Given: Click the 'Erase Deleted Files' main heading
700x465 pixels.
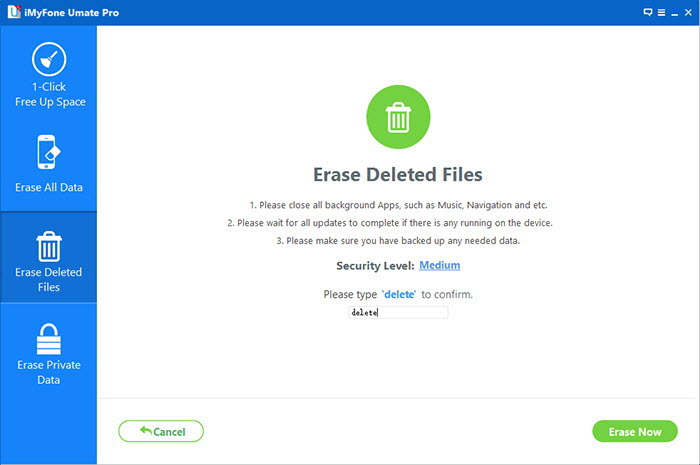Looking at the screenshot, I should point(398,174).
